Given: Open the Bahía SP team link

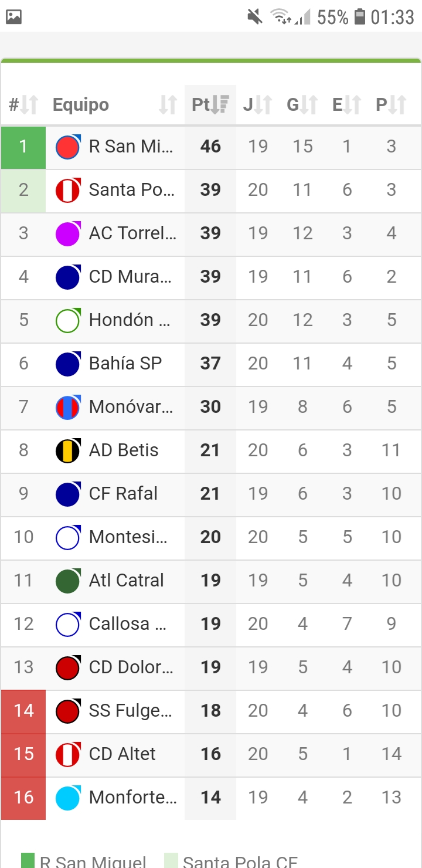Looking at the screenshot, I should click(125, 364).
